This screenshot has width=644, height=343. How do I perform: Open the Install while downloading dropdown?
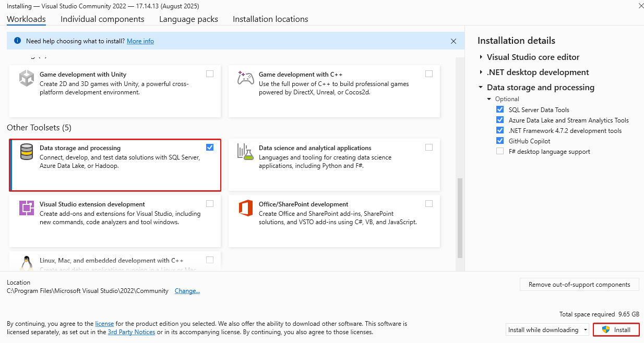click(548, 330)
